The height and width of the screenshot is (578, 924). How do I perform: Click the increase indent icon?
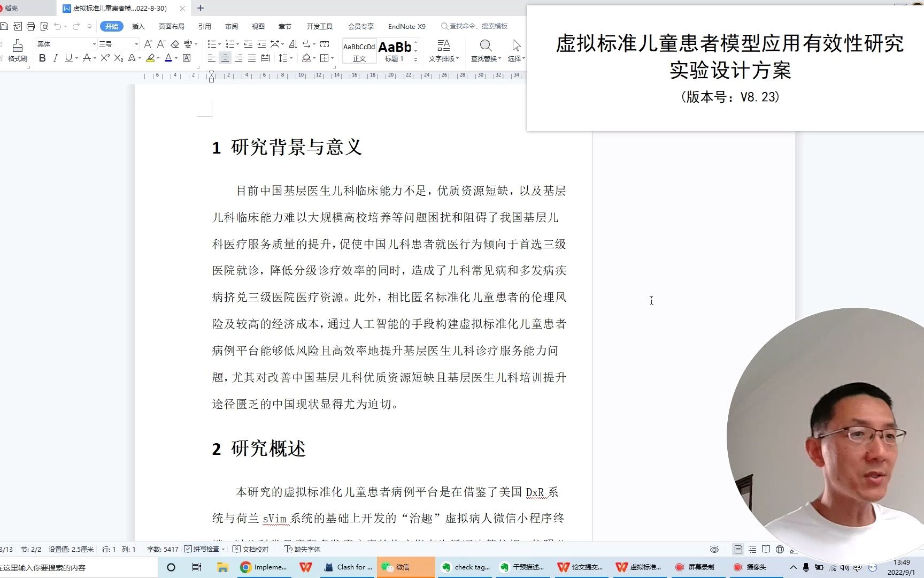click(261, 44)
